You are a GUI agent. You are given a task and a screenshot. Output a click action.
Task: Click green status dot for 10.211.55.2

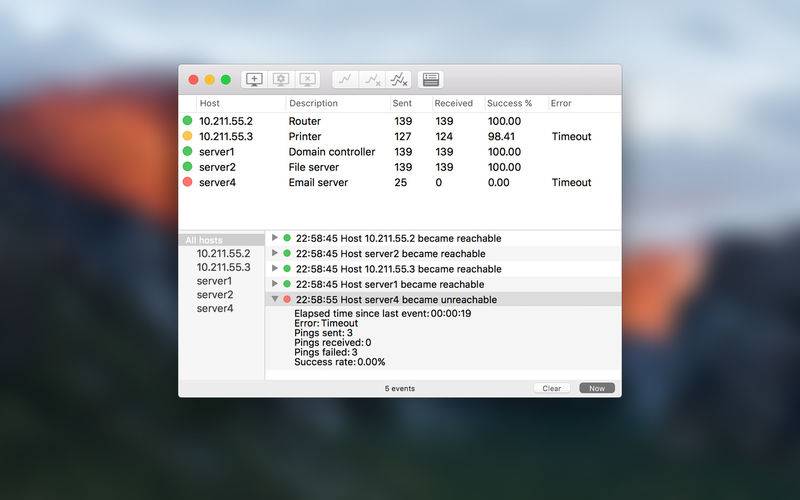[187, 120]
